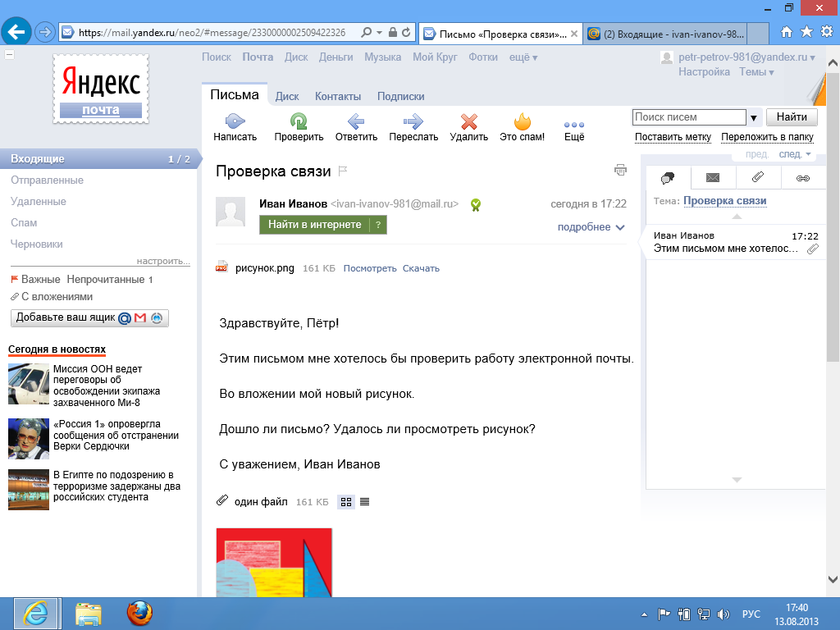Switch to the Диск tab

click(x=287, y=97)
